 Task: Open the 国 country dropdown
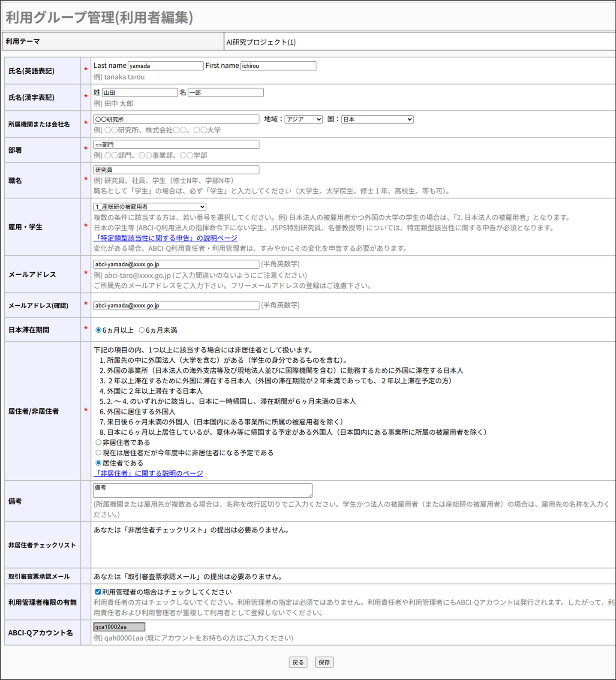(377, 120)
